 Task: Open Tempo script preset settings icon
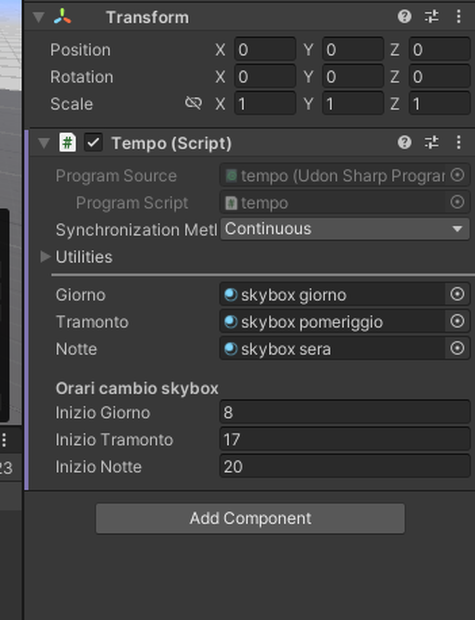[431, 142]
